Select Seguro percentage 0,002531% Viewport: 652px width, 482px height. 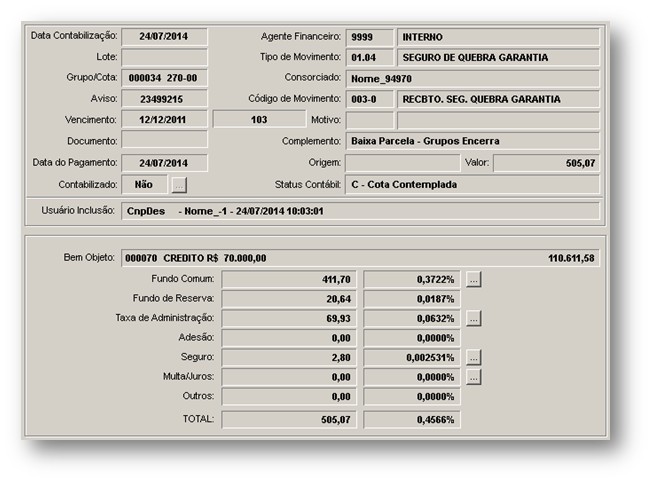click(x=412, y=358)
